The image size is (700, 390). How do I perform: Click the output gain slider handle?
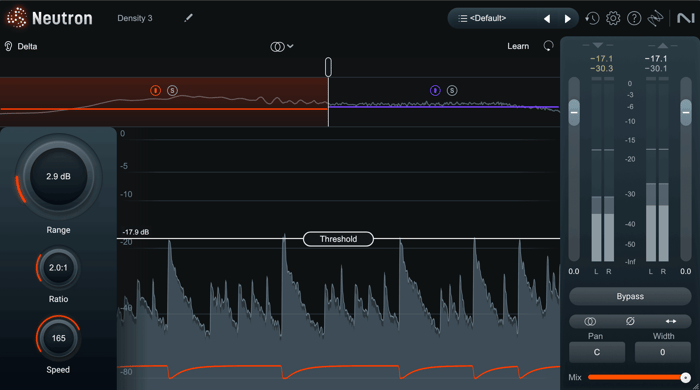point(686,112)
